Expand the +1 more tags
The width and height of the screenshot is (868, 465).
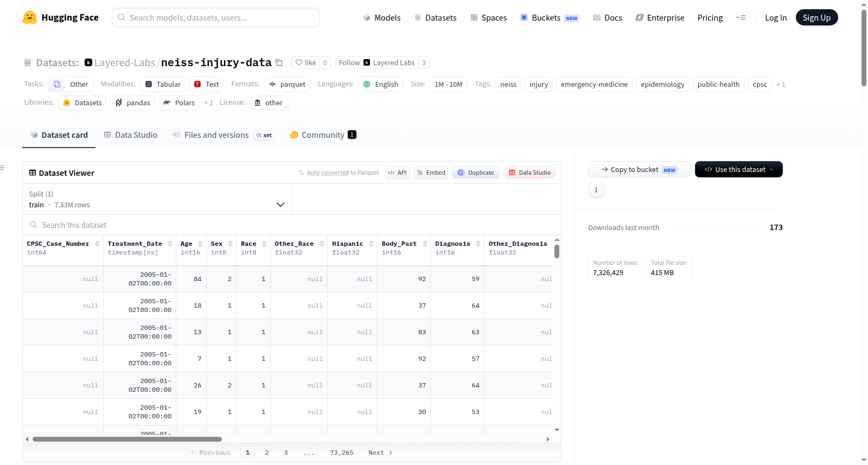point(781,84)
